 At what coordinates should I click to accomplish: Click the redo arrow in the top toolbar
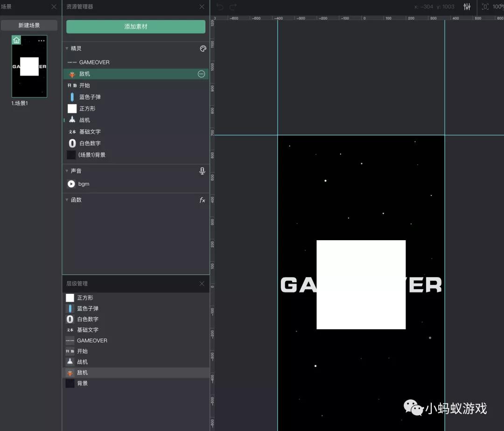point(232,7)
